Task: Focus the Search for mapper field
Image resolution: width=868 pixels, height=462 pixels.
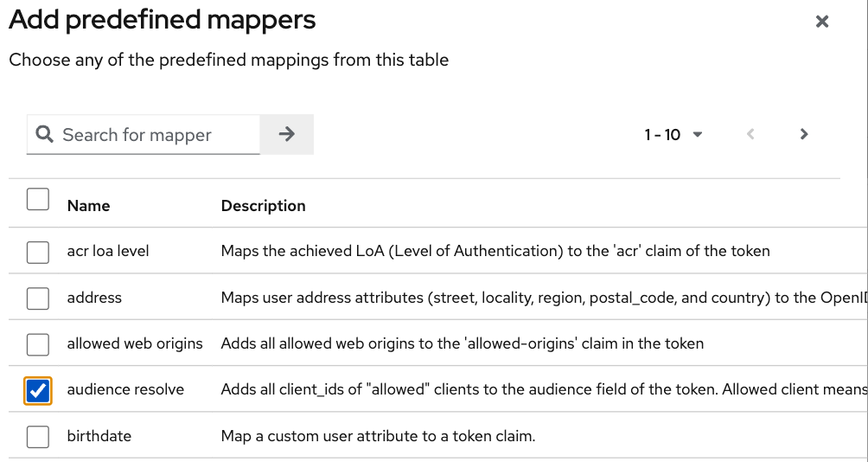Action: (144, 135)
